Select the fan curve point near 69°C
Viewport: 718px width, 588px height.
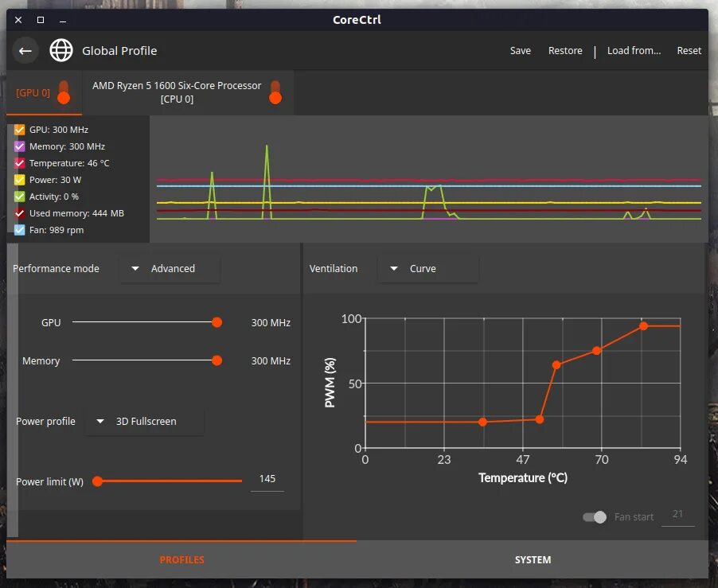tap(597, 351)
